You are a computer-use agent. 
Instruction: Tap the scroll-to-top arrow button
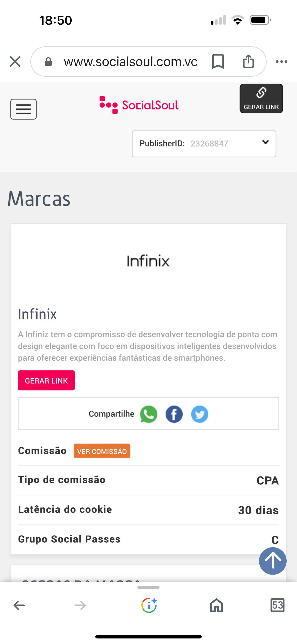(x=273, y=561)
